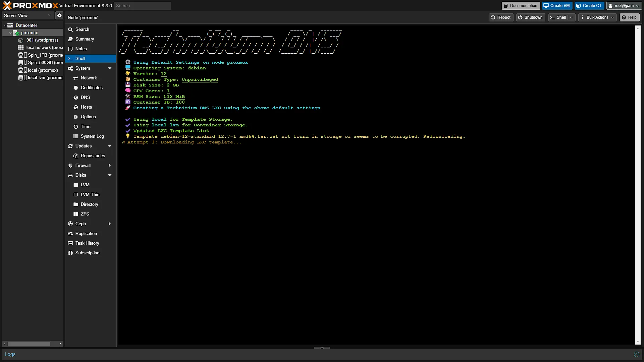Select Spin_500GB storage in tree

pyautogui.click(x=41, y=63)
